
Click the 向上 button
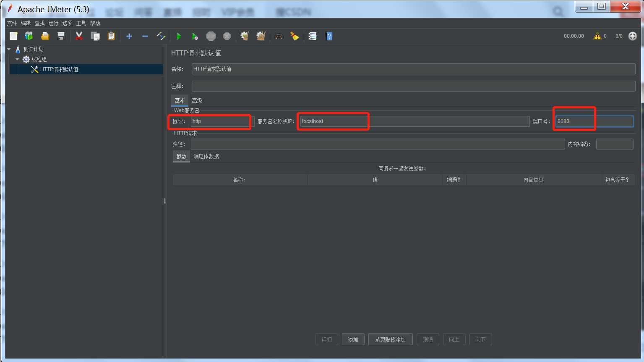click(454, 339)
